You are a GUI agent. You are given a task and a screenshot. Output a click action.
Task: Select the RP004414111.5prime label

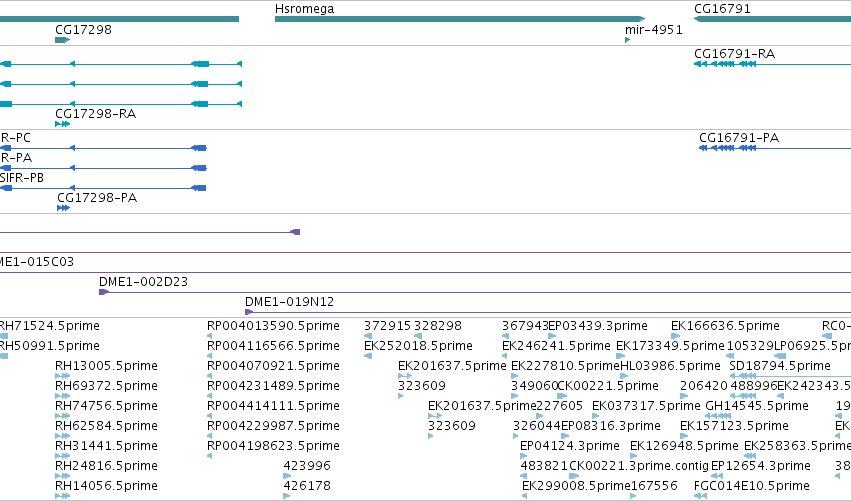click(273, 406)
